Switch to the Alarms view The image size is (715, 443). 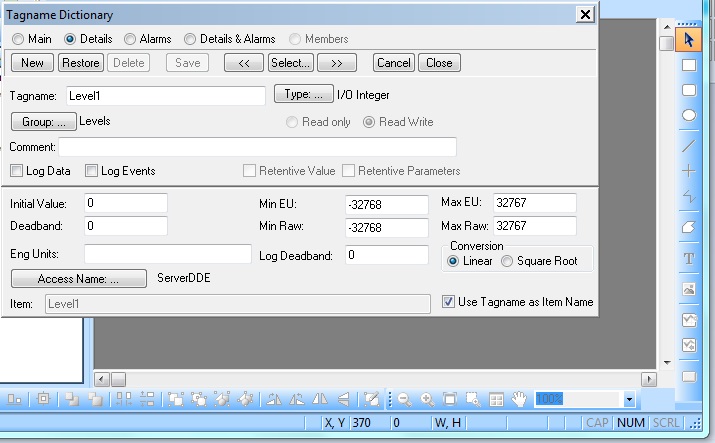click(131, 39)
